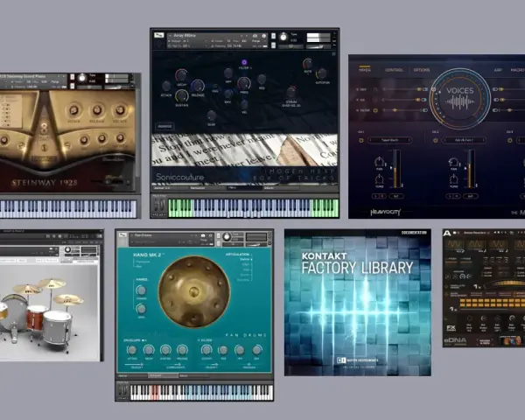Click the Strum knob in Soniccouture panel
The image size is (525, 420).
pyautogui.click(x=291, y=92)
